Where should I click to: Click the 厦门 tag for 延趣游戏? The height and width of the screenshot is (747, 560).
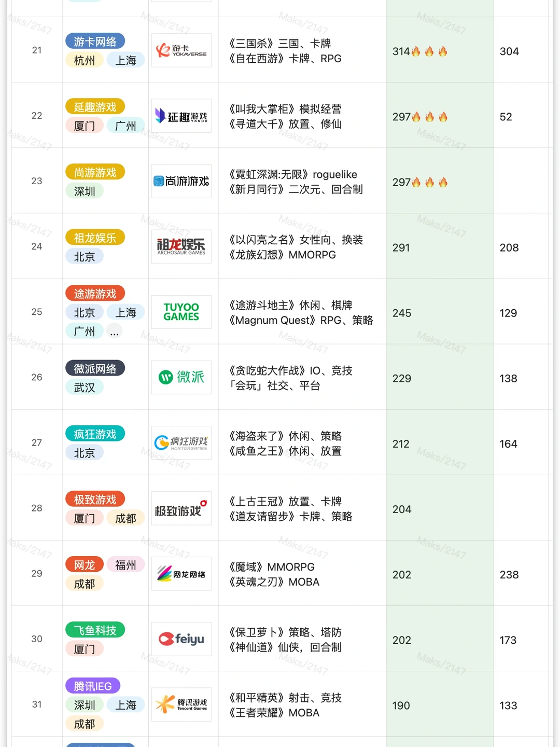85,126
